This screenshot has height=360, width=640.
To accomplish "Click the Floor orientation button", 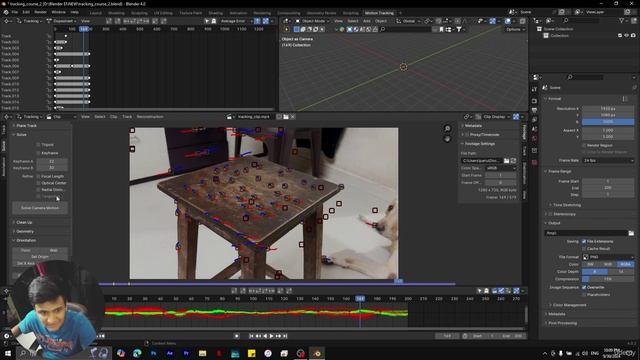I will 26,250.
